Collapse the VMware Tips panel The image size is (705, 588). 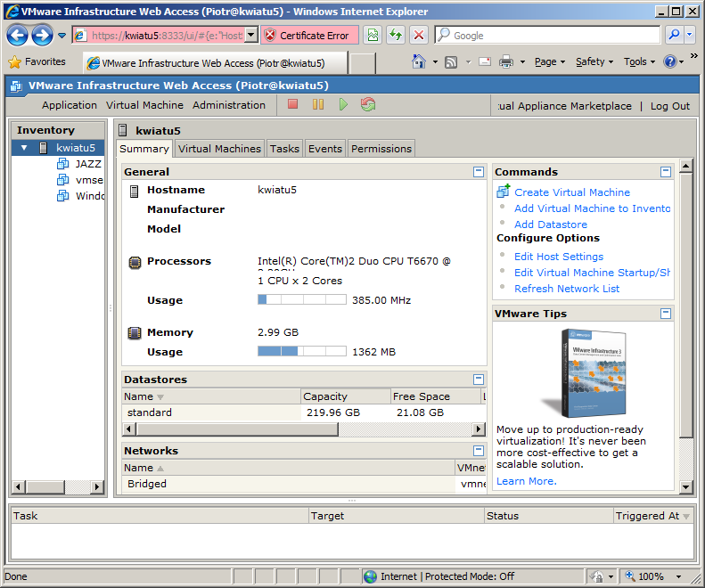tap(666, 314)
